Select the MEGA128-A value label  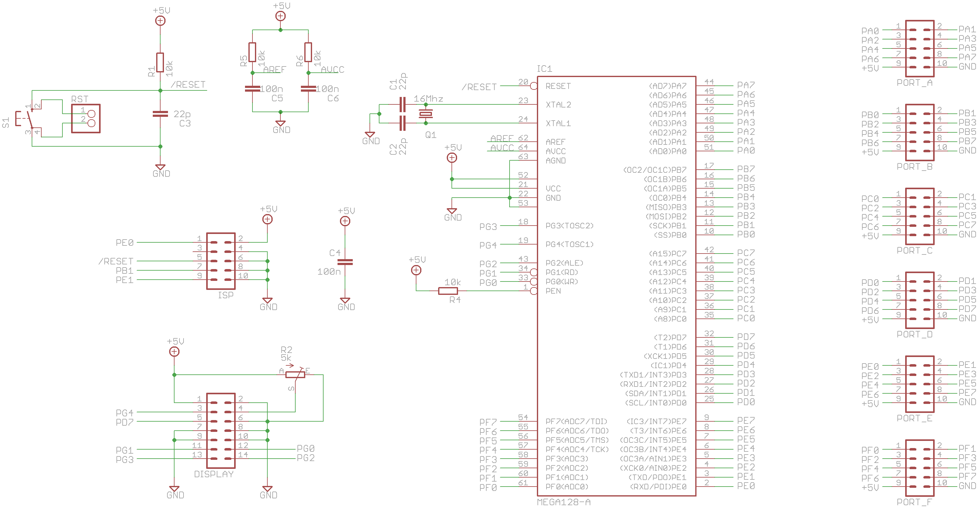click(563, 502)
